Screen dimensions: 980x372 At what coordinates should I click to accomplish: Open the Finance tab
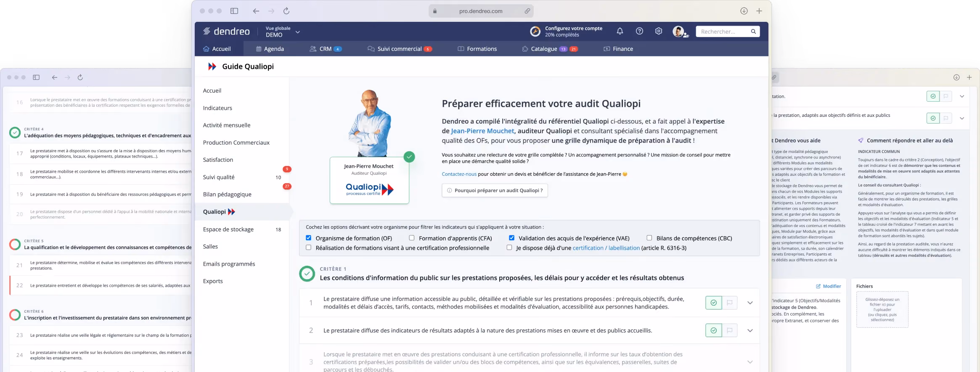coord(618,49)
